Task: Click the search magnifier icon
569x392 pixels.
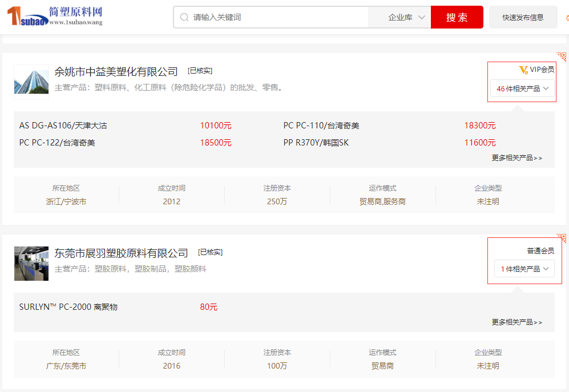Action: [184, 17]
